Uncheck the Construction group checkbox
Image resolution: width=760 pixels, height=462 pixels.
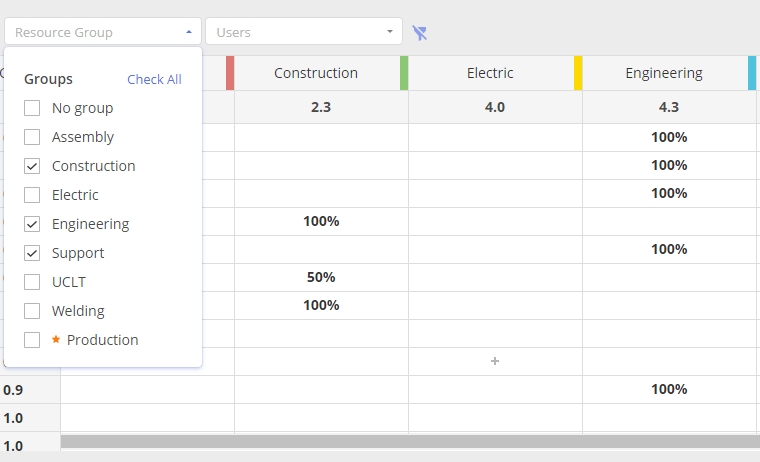[32, 166]
